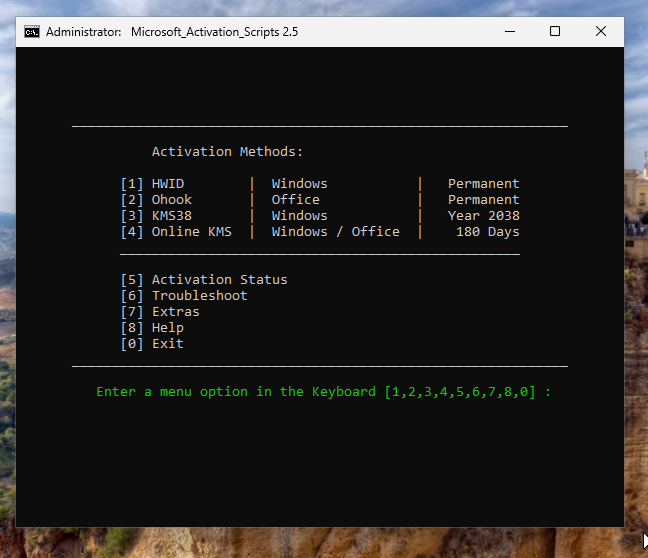Minimize the Microsoft_Activation_Scripts window
This screenshot has width=648, height=558.
pos(510,31)
